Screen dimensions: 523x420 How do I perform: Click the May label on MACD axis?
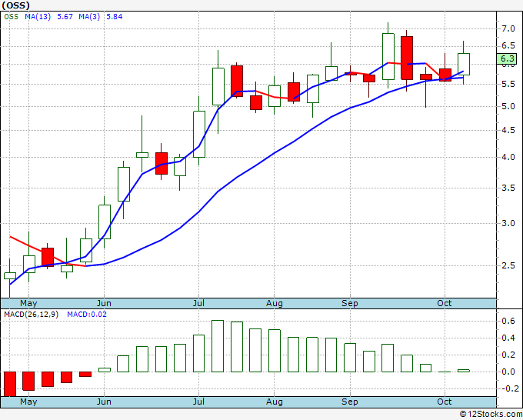28,402
